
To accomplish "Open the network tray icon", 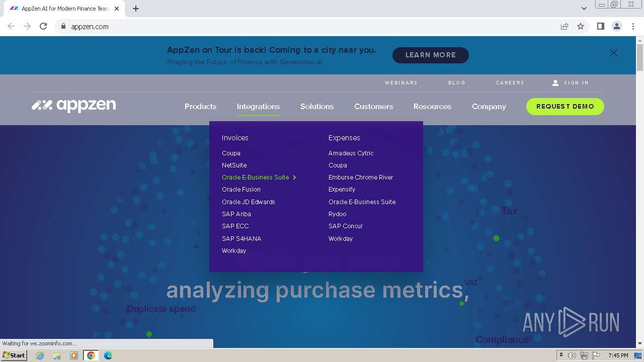I will [584, 355].
